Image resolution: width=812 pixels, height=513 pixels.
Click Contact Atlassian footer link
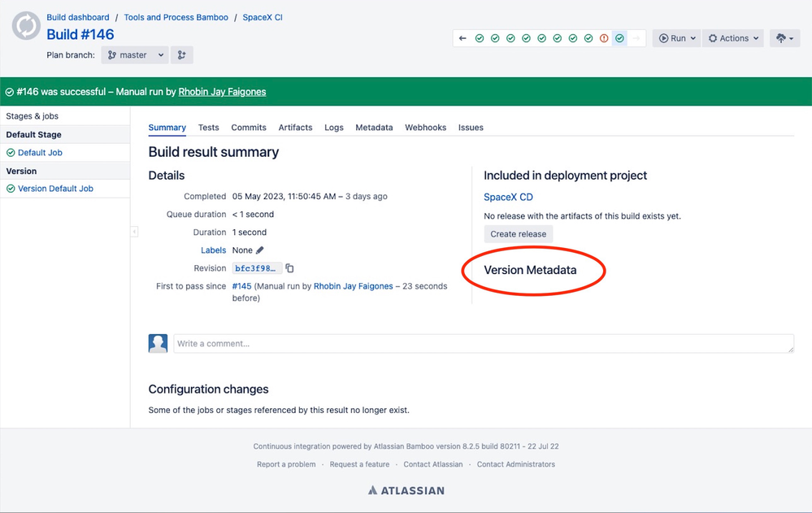433,464
